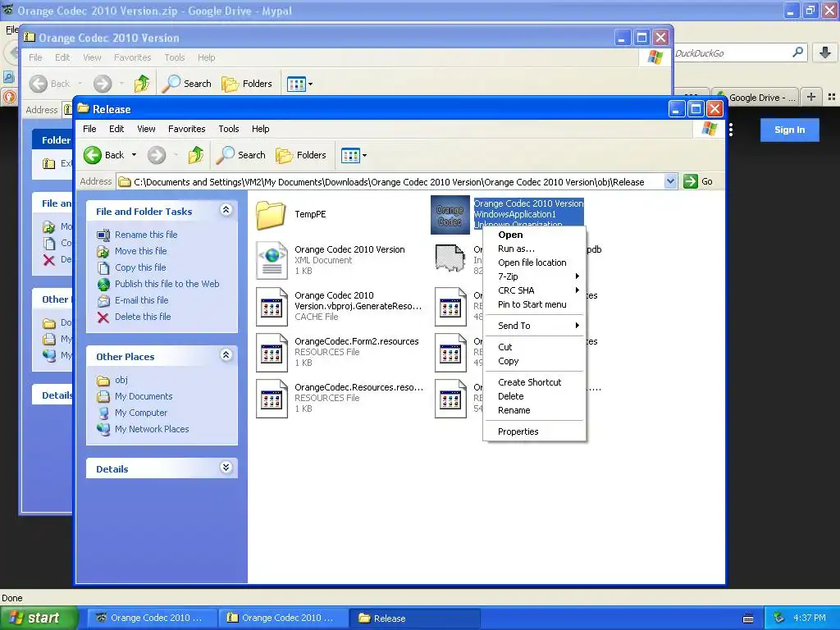Viewport: 840px width, 630px height.
Task: Click the Back arrow in Release window
Action: (x=93, y=155)
